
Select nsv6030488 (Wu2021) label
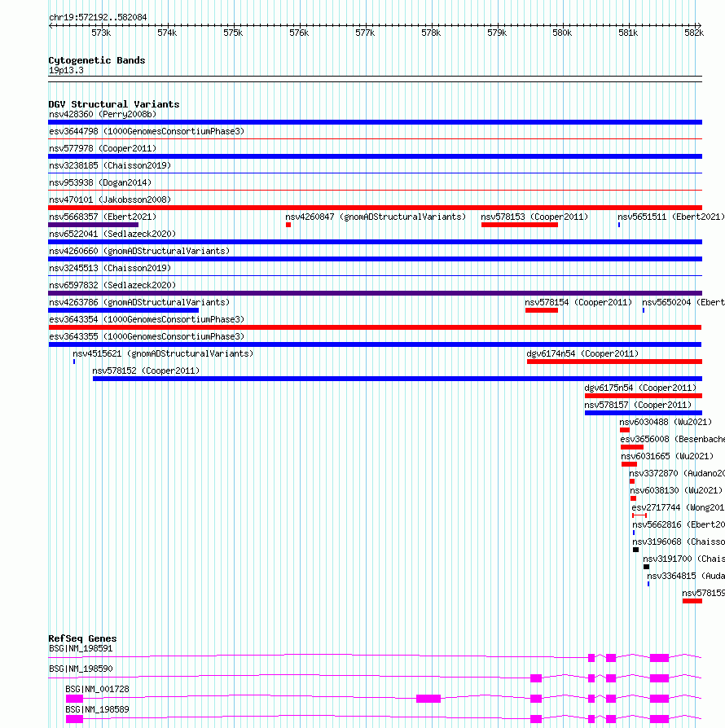[666, 423]
